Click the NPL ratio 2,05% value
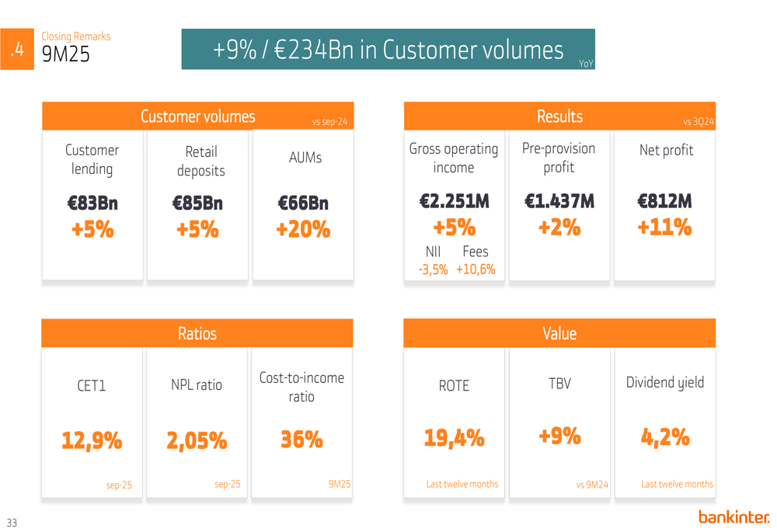The image size is (777, 532). click(x=197, y=441)
